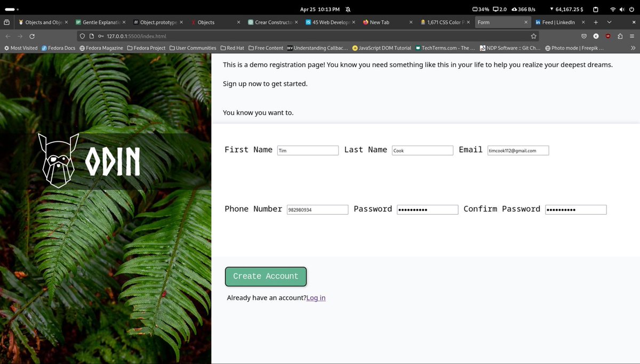Click the 64,167.25 $ ticker indicator

[566, 9]
